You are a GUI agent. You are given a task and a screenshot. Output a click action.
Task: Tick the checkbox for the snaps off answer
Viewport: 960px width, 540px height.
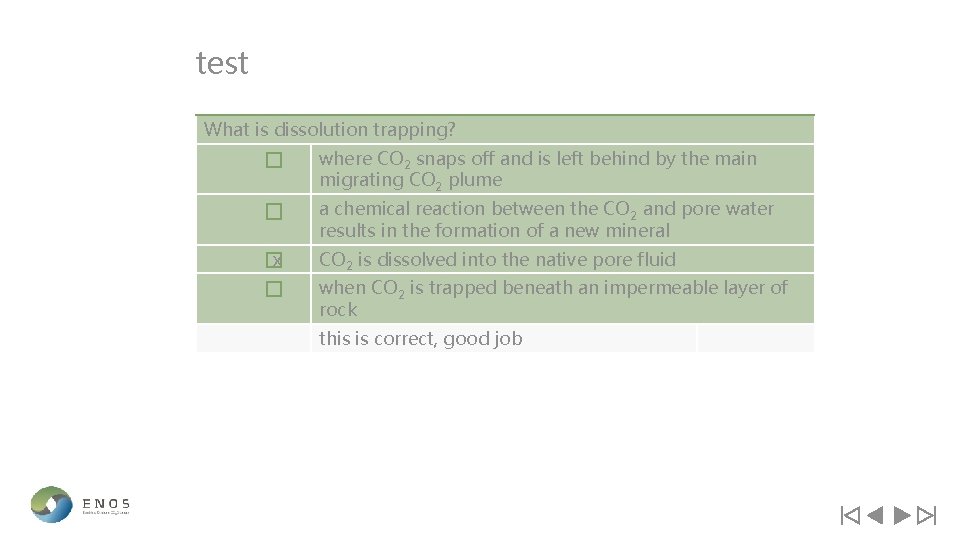(274, 160)
